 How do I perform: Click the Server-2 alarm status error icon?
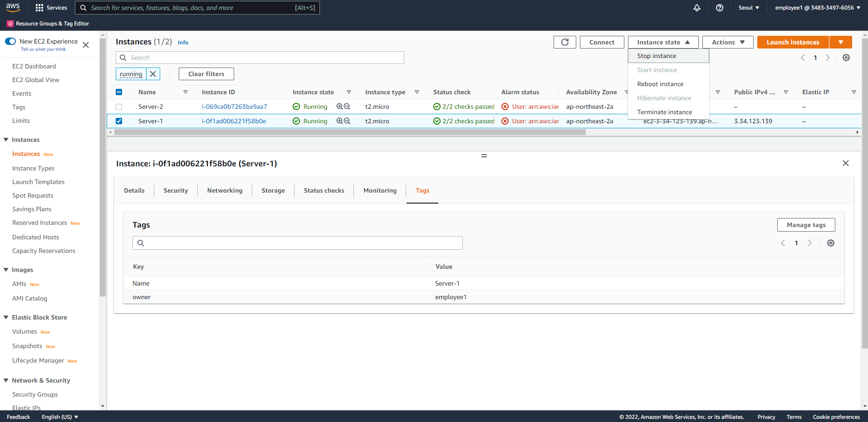[505, 107]
